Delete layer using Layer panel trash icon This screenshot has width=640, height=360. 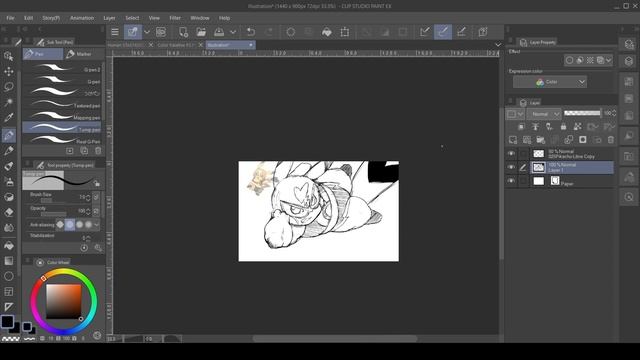click(611, 140)
